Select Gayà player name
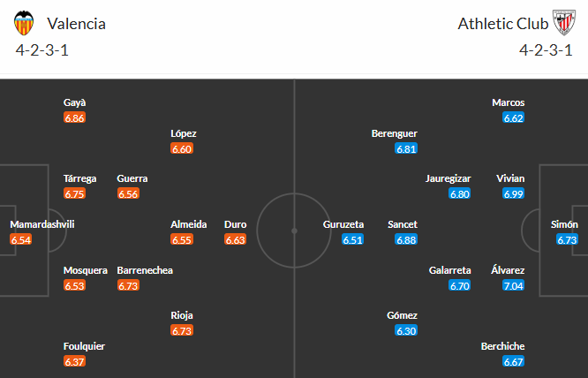Image resolution: width=588 pixels, height=378 pixels. [x=75, y=102]
